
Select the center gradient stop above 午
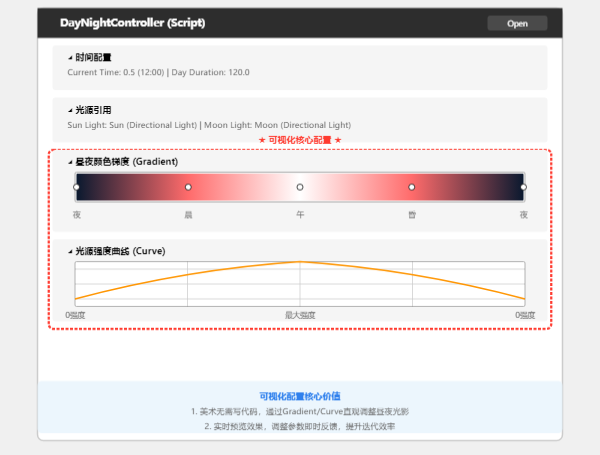(x=300, y=187)
